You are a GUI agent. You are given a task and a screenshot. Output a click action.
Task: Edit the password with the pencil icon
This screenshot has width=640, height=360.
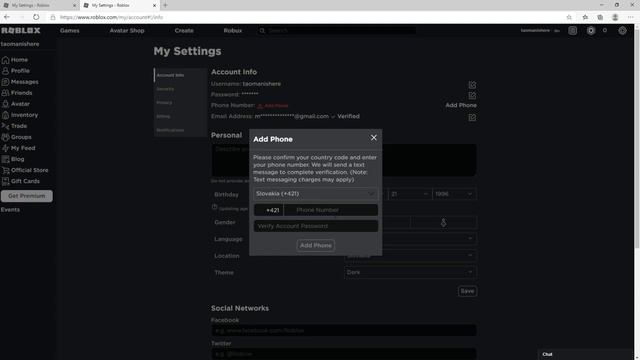472,96
